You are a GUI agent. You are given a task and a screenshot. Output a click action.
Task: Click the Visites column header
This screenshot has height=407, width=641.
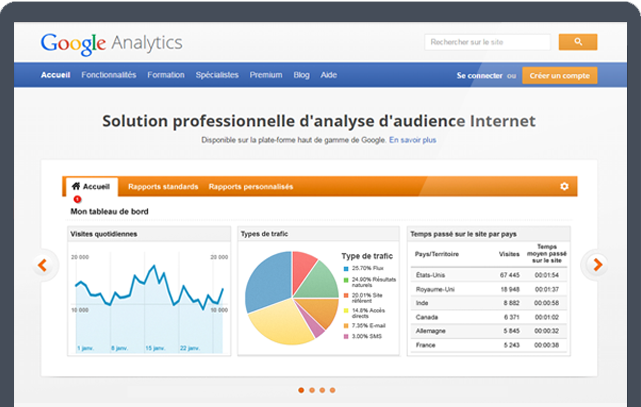[x=509, y=254]
